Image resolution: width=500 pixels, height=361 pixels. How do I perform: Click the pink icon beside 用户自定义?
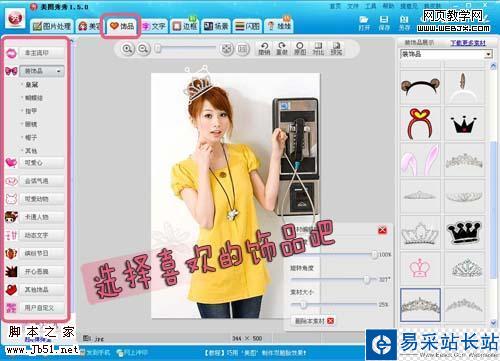pyautogui.click(x=11, y=308)
